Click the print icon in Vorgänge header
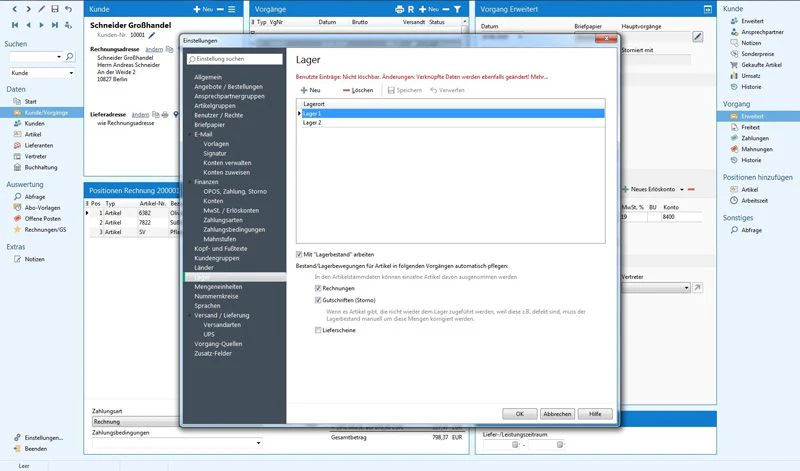 399,9
